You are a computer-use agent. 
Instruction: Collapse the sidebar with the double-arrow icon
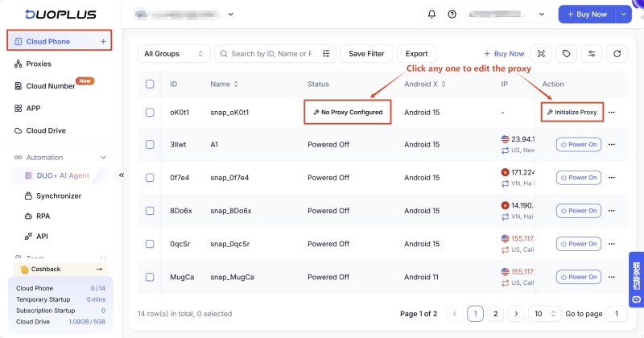tap(122, 175)
